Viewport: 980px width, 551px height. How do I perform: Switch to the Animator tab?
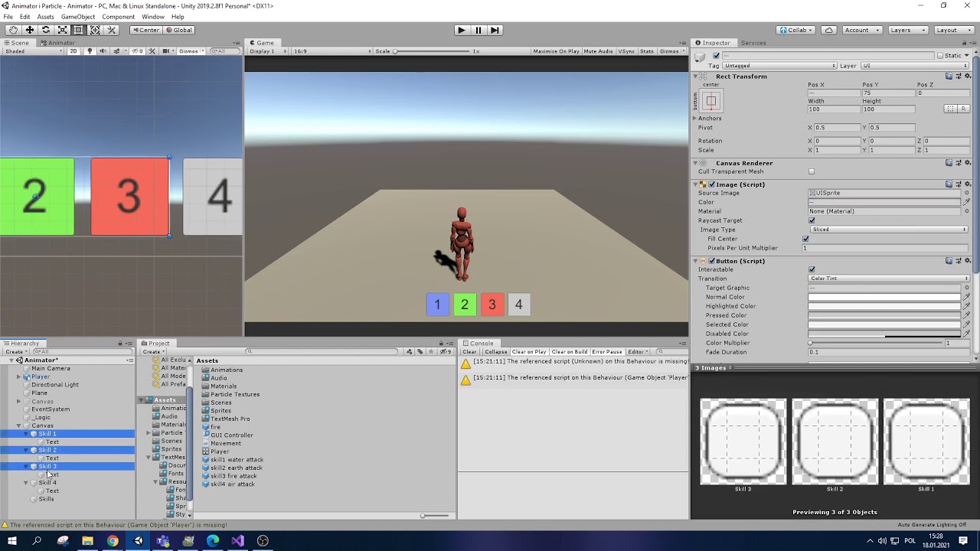tap(58, 43)
